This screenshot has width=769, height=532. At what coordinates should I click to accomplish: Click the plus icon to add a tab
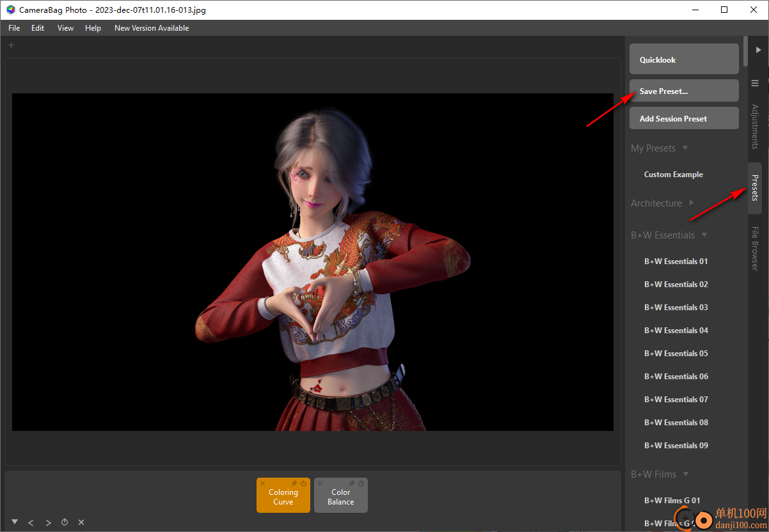pos(11,45)
